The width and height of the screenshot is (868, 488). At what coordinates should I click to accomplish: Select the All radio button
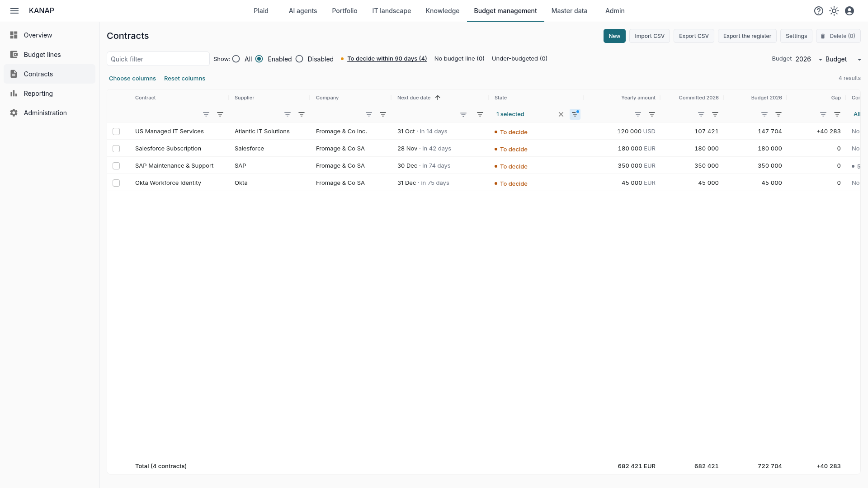236,59
